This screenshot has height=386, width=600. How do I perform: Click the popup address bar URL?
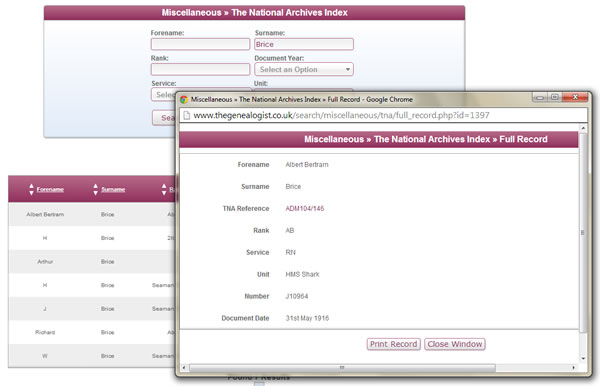point(341,115)
